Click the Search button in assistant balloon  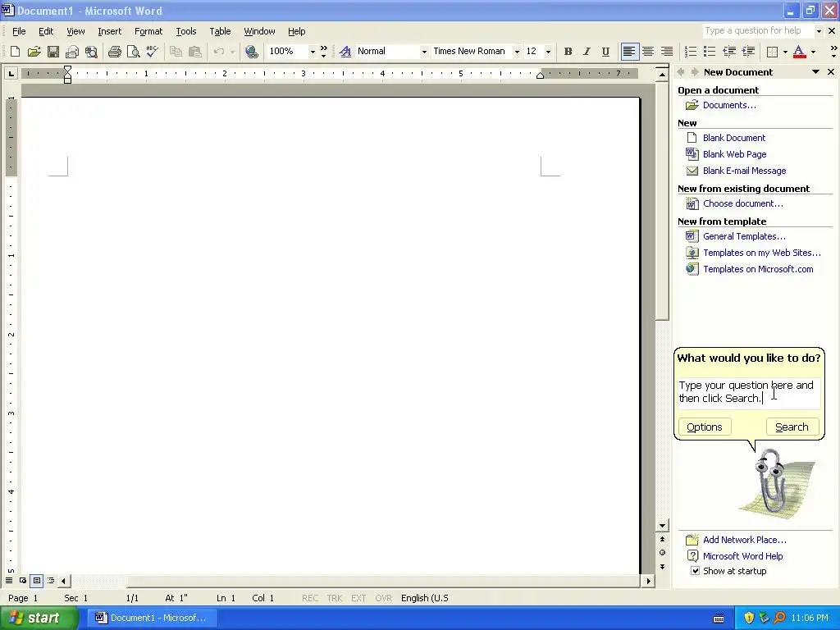[792, 427]
